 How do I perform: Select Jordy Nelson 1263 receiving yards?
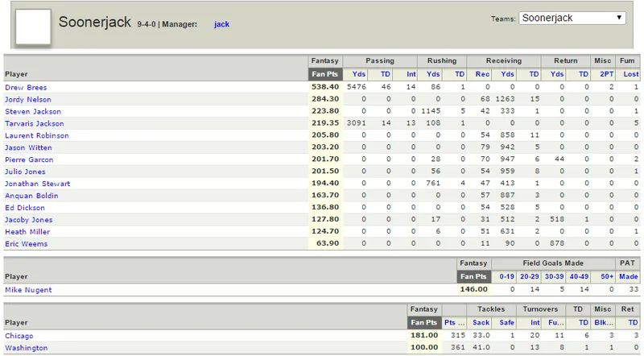point(506,99)
